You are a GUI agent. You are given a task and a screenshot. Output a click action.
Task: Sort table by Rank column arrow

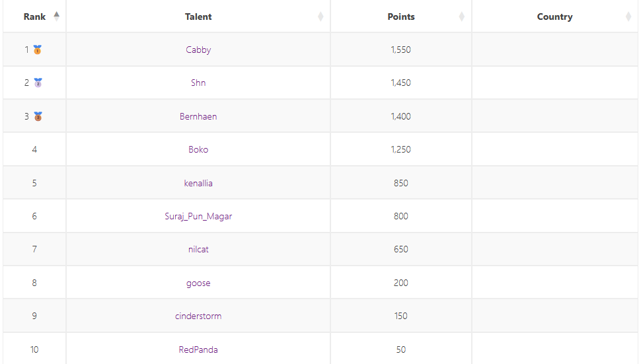(x=57, y=17)
